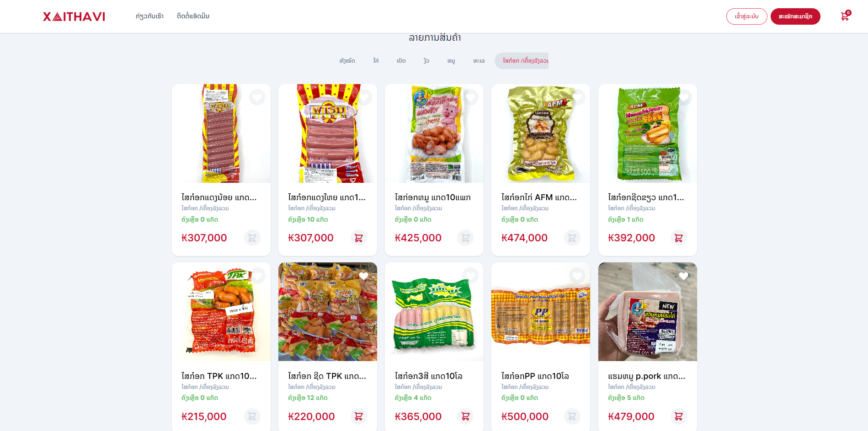Image resolution: width=868 pixels, height=431 pixels.
Task: Toggle favorite heart on K220,000 TPK card
Action: point(364,276)
